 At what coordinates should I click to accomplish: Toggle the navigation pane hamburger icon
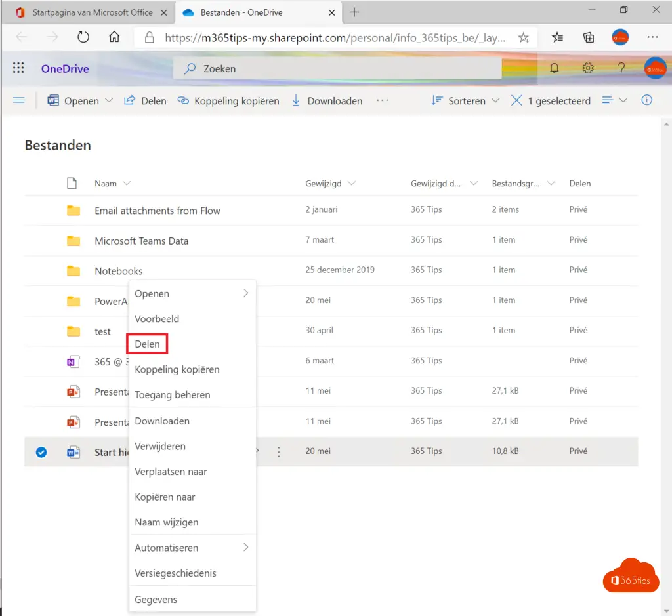click(19, 100)
